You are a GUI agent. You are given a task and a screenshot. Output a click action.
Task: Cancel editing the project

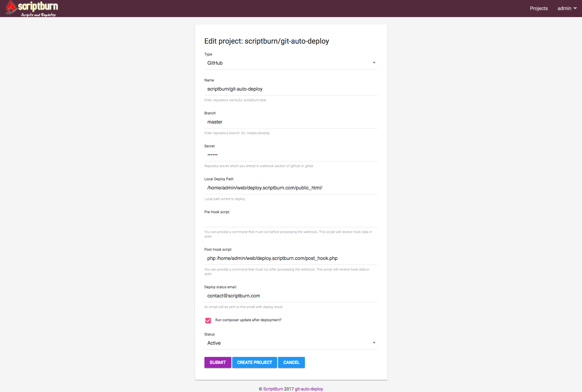[x=291, y=362]
